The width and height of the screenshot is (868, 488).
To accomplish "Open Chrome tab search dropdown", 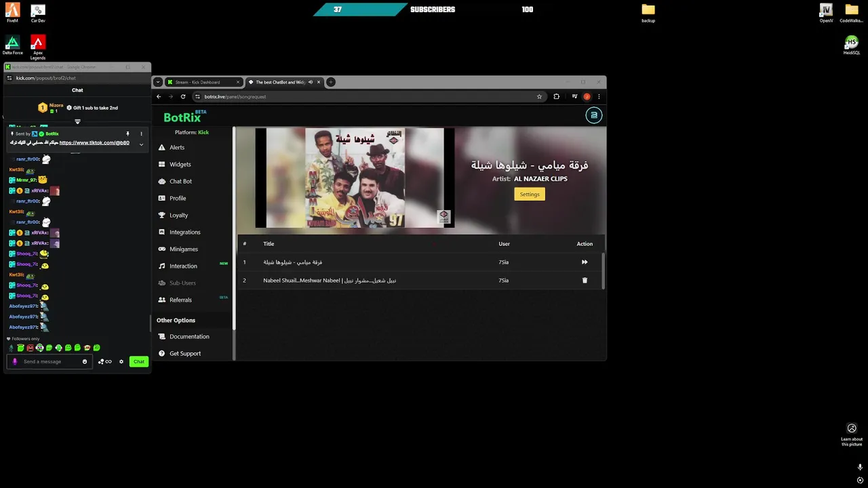I will [x=157, y=82].
